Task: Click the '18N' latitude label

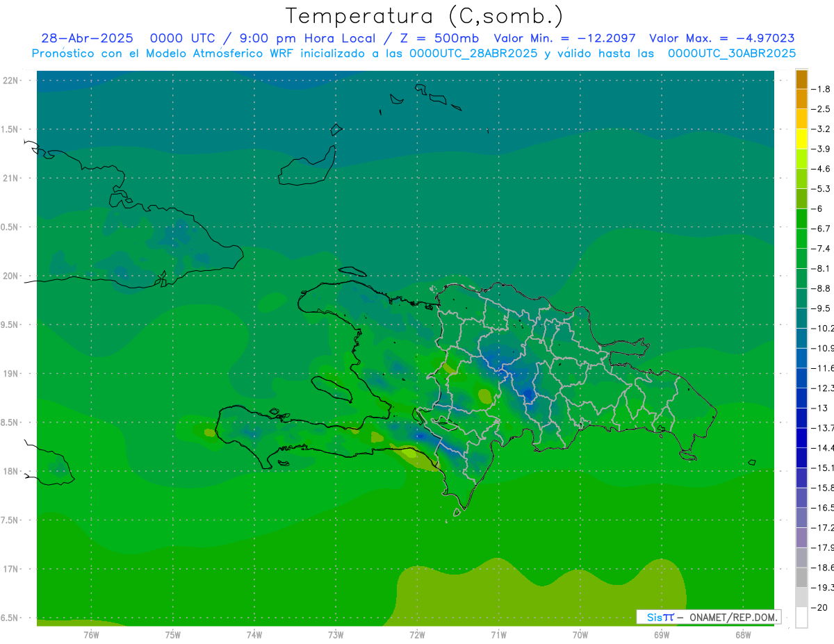Action: [x=11, y=471]
